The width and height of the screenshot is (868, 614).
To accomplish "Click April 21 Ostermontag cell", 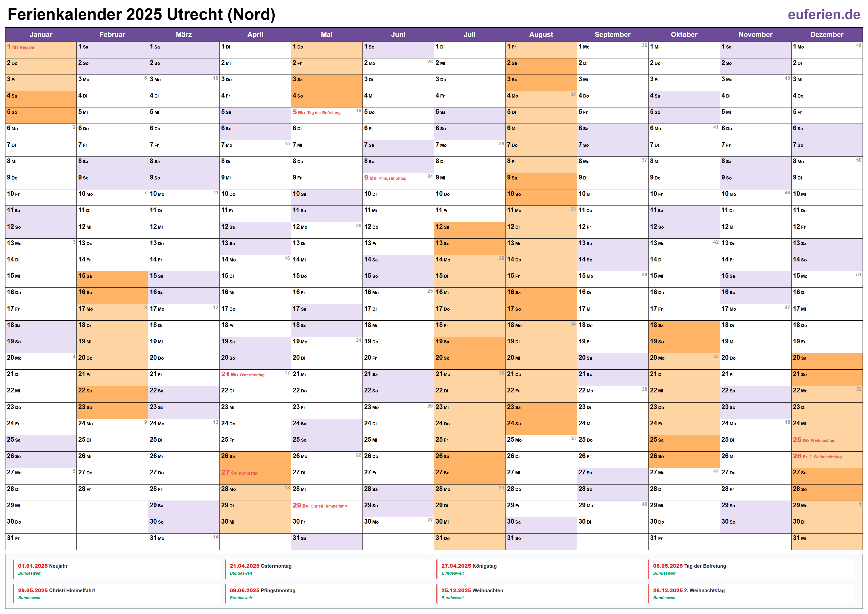I will (255, 377).
